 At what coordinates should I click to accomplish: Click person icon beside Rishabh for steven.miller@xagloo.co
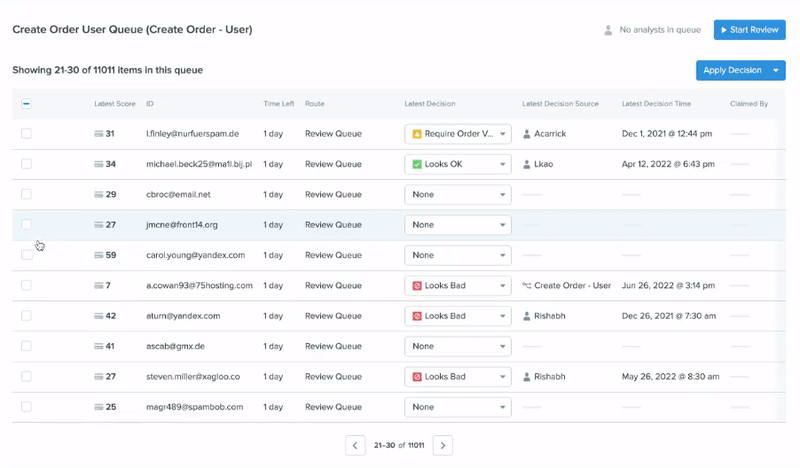tap(527, 377)
